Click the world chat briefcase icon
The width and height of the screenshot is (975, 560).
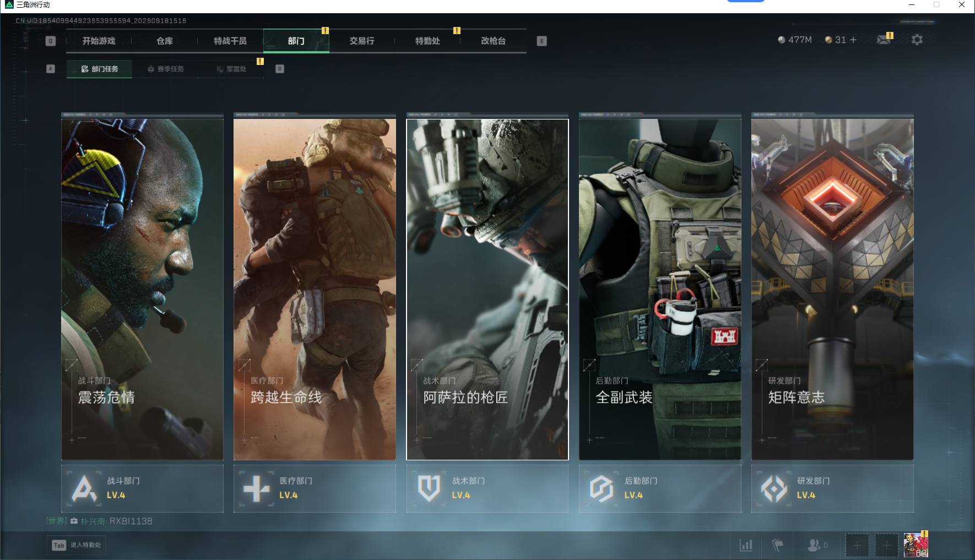(x=74, y=521)
